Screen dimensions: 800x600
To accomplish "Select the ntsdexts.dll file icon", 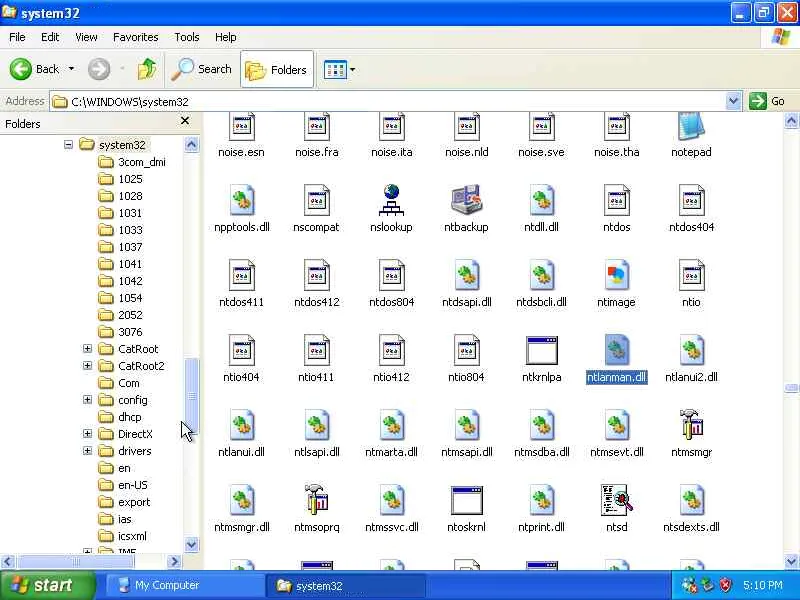I will 691,500.
